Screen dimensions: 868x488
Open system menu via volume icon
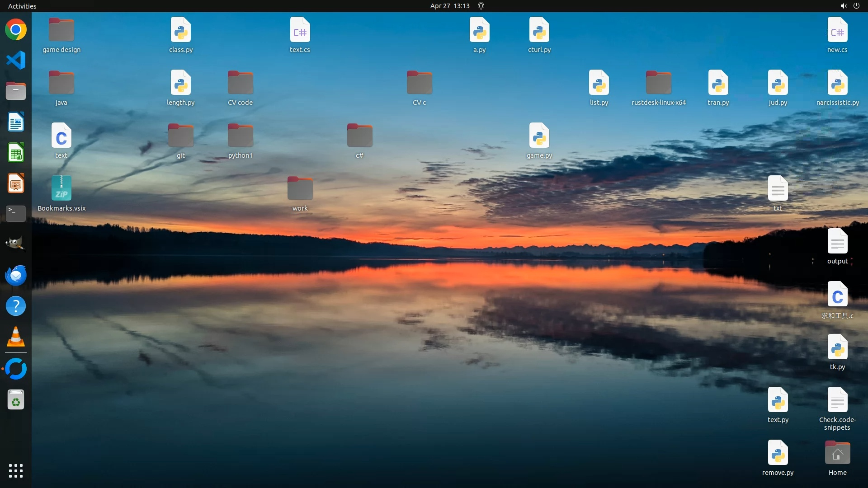[843, 6]
